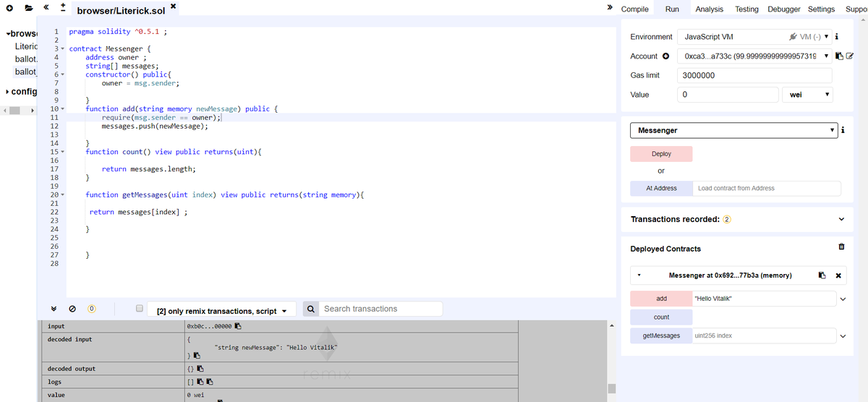Select first ballot file in explorer
The width and height of the screenshot is (868, 402).
26,59
